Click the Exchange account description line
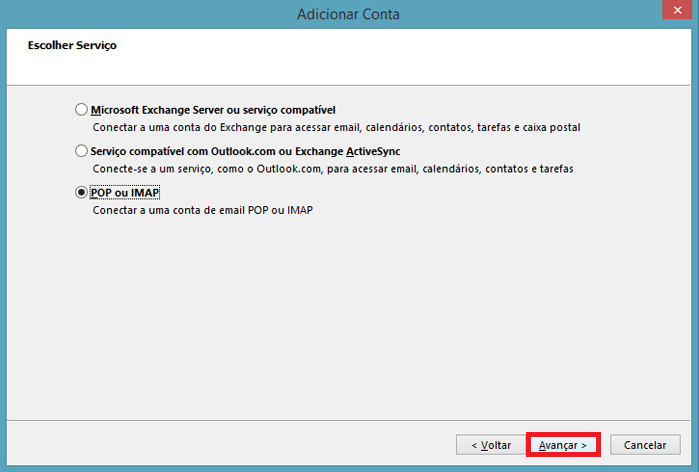This screenshot has height=472, width=699. (336, 128)
